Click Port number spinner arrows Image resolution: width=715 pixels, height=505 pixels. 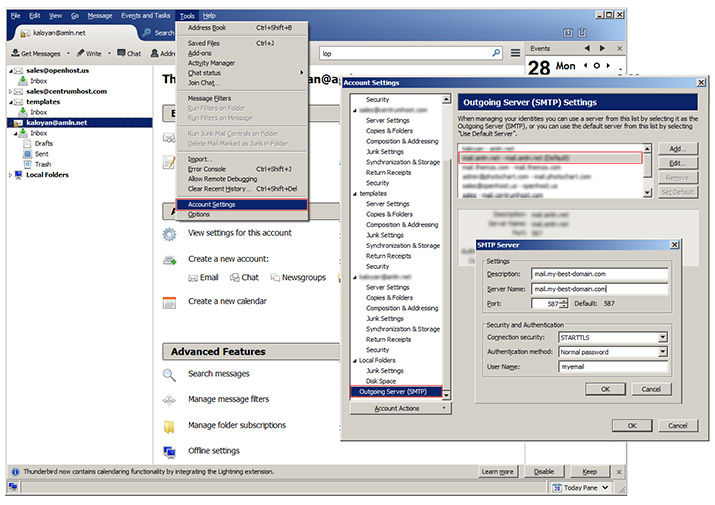click(x=564, y=303)
